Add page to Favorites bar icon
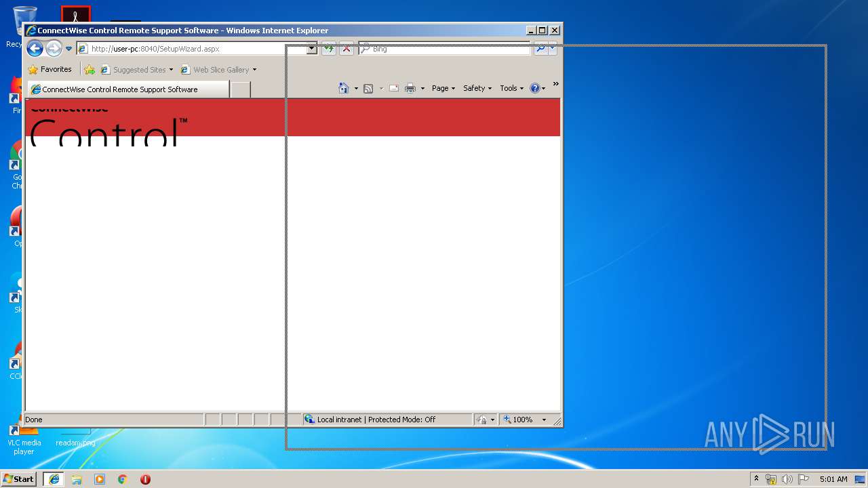 [89, 69]
